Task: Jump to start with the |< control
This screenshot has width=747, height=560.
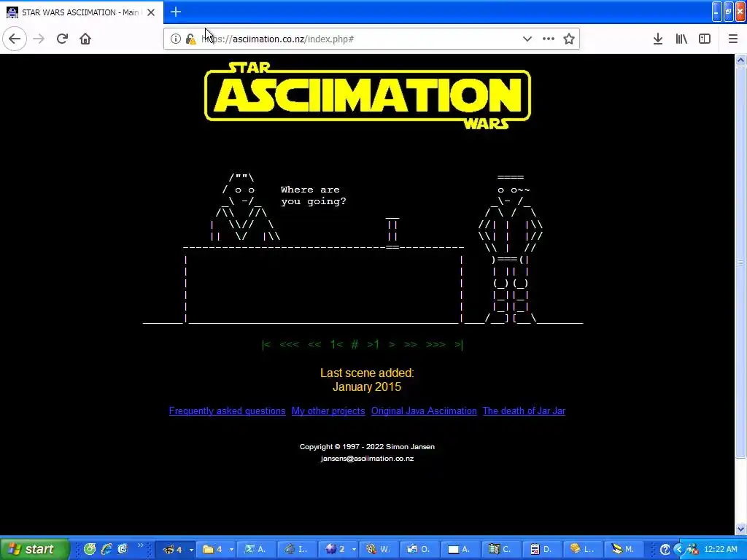Action: (266, 344)
